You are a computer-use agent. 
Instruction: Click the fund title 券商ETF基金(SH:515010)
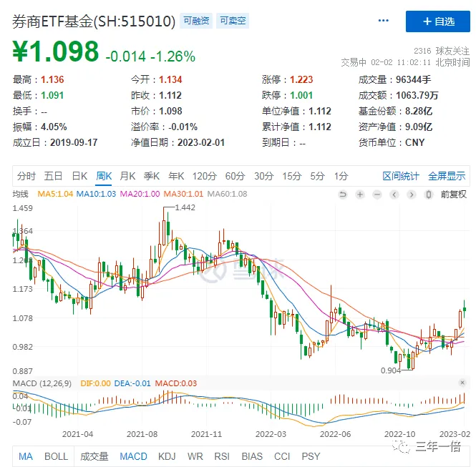coord(94,21)
